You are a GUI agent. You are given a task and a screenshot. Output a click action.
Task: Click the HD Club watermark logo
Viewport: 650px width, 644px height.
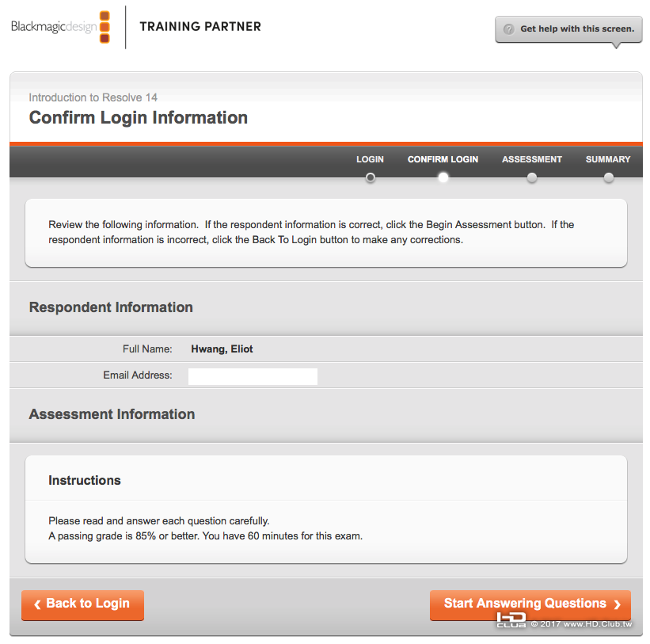tap(511, 620)
